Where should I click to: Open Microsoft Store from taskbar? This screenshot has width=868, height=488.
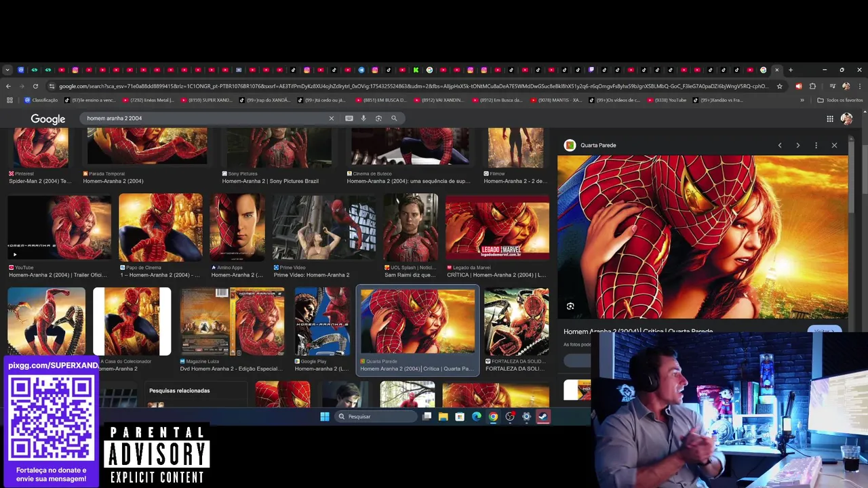(x=460, y=416)
